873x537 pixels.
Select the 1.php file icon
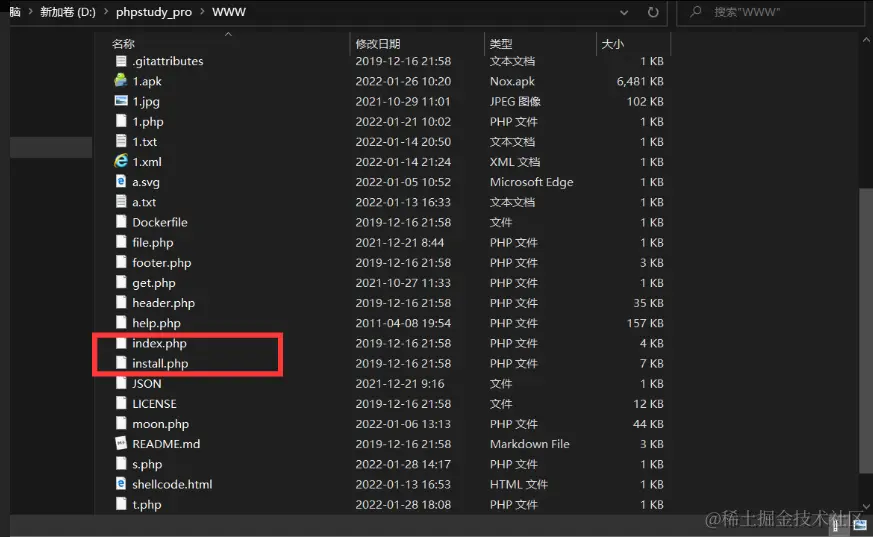121,121
